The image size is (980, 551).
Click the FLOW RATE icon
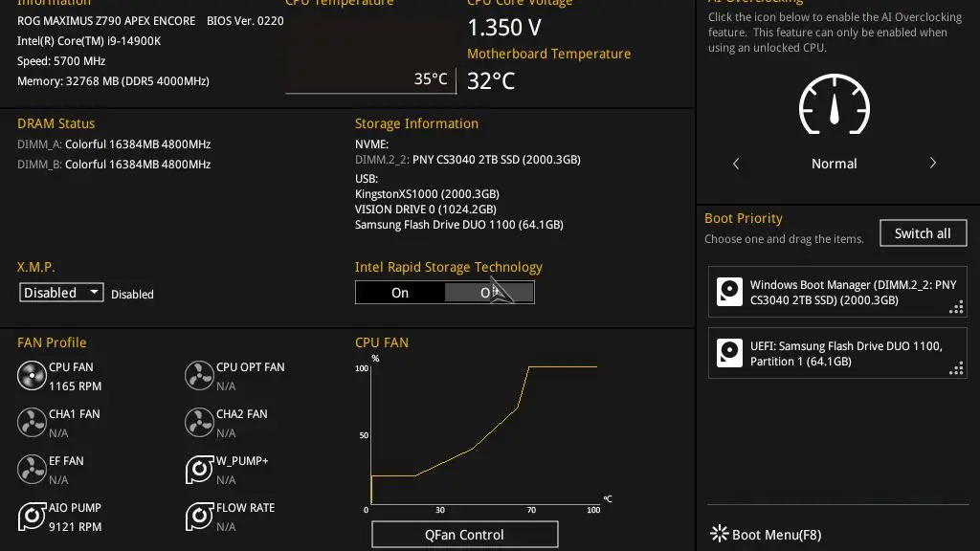pos(199,517)
